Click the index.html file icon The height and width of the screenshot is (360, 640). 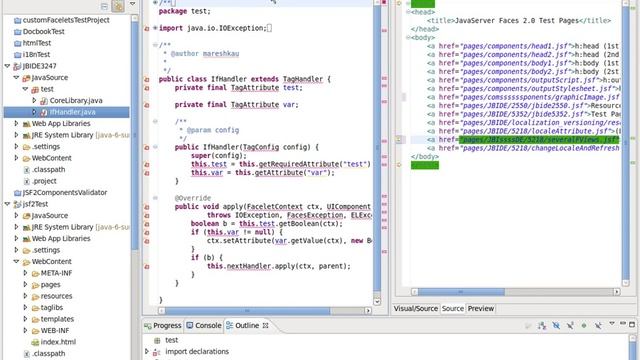[36, 342]
